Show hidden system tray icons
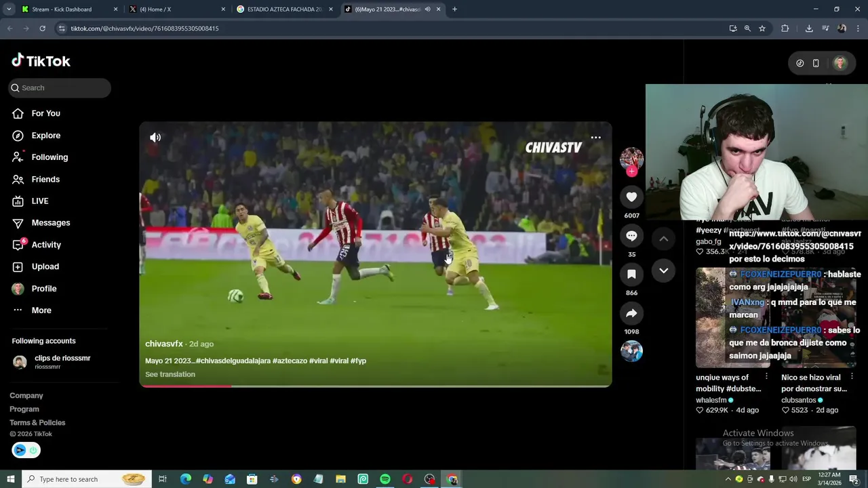The height and width of the screenshot is (488, 868). (x=728, y=479)
